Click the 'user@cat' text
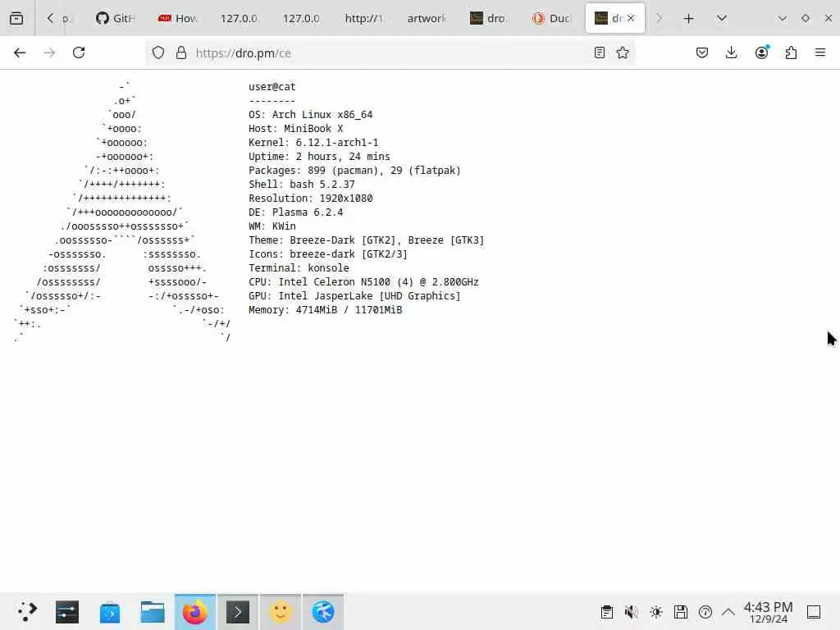The image size is (840, 630). tap(272, 86)
